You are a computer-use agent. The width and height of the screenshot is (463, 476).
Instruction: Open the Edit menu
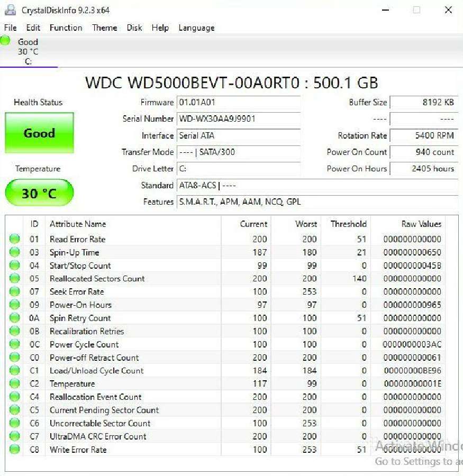pos(33,28)
